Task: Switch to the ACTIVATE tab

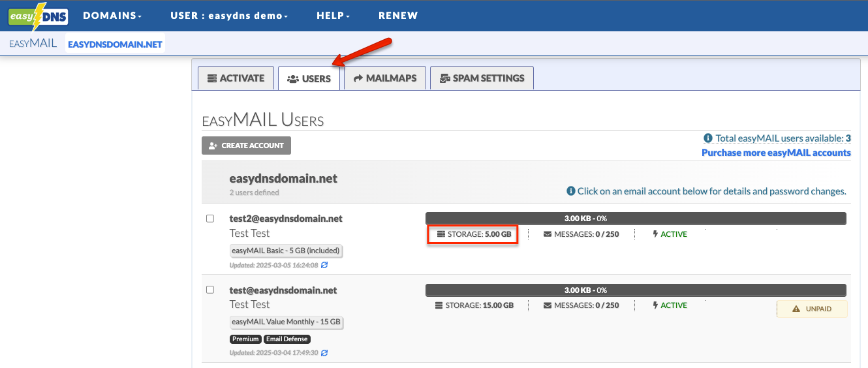Action: tap(236, 78)
